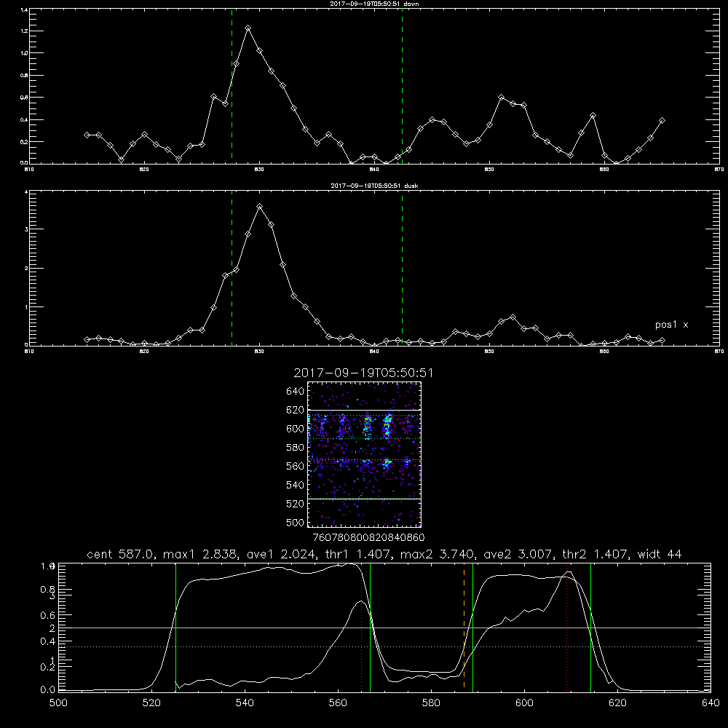Click the '580' y-axis label beside heatmap
This screenshot has width=728, height=728.
[296, 448]
